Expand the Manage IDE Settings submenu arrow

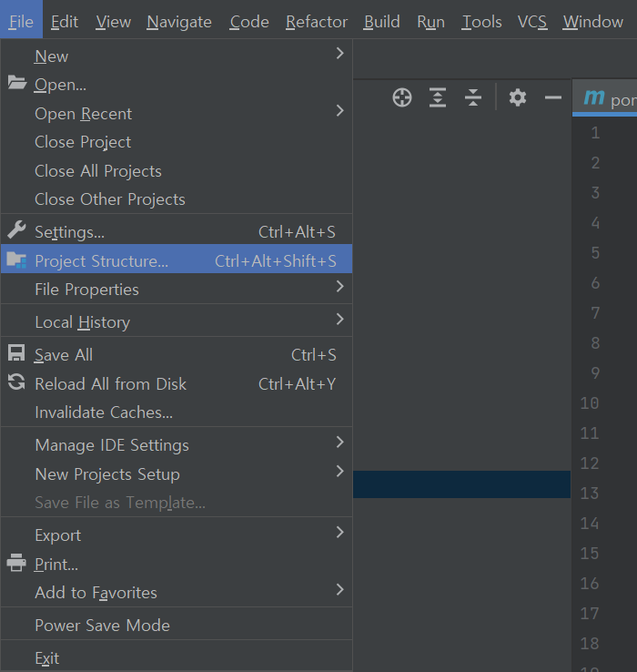pyautogui.click(x=339, y=442)
